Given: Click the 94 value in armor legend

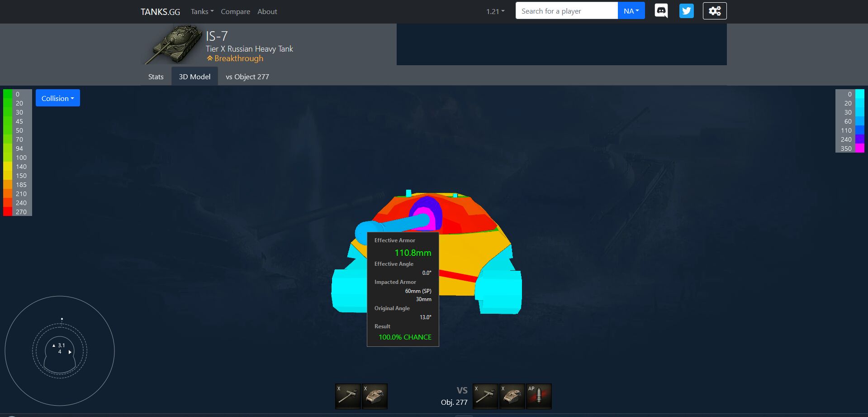Looking at the screenshot, I should (19, 149).
